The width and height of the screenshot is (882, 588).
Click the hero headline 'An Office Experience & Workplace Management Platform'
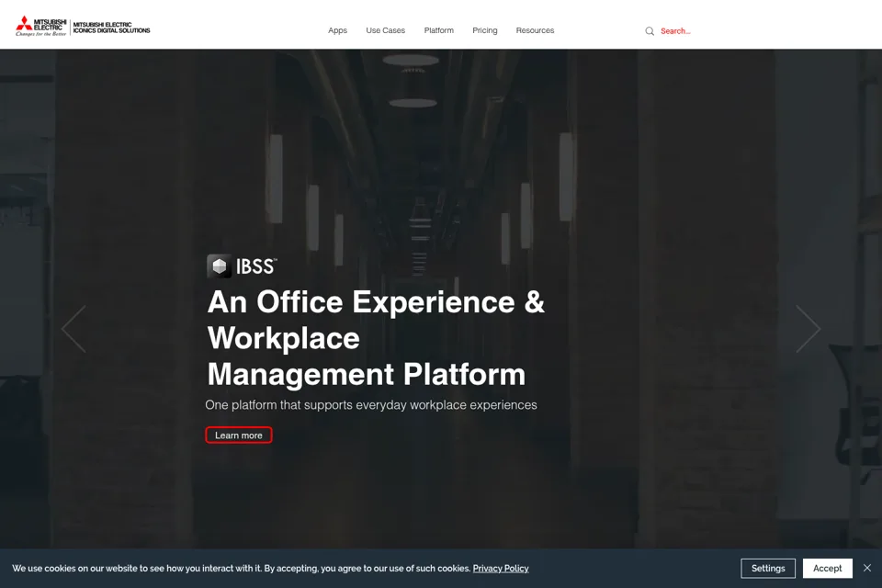[x=376, y=338]
